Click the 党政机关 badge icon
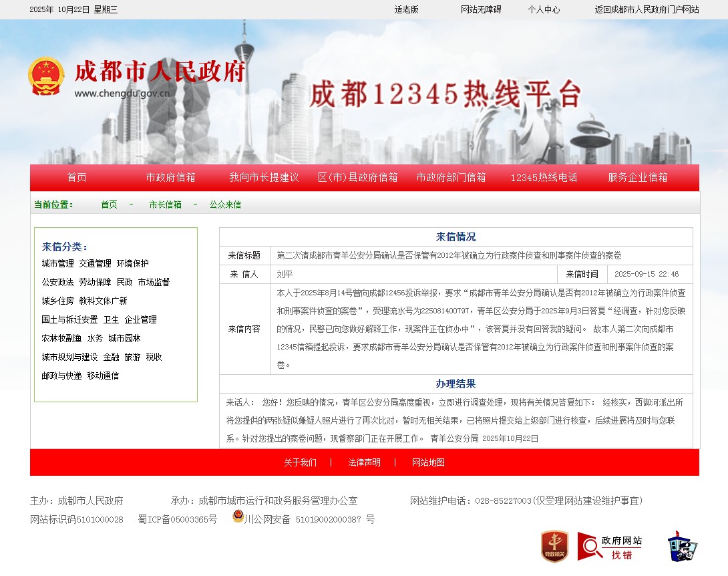 tap(554, 546)
